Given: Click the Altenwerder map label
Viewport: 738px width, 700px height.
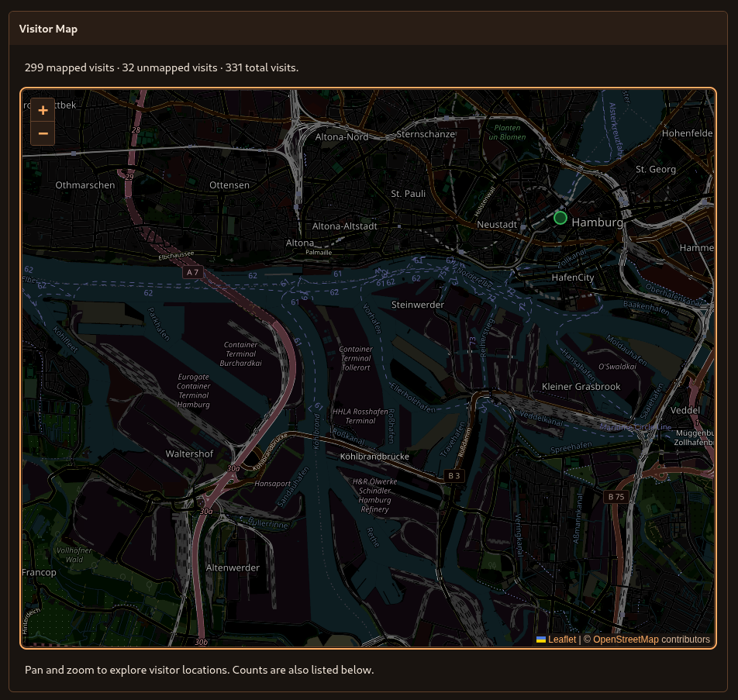Looking at the screenshot, I should click(233, 567).
